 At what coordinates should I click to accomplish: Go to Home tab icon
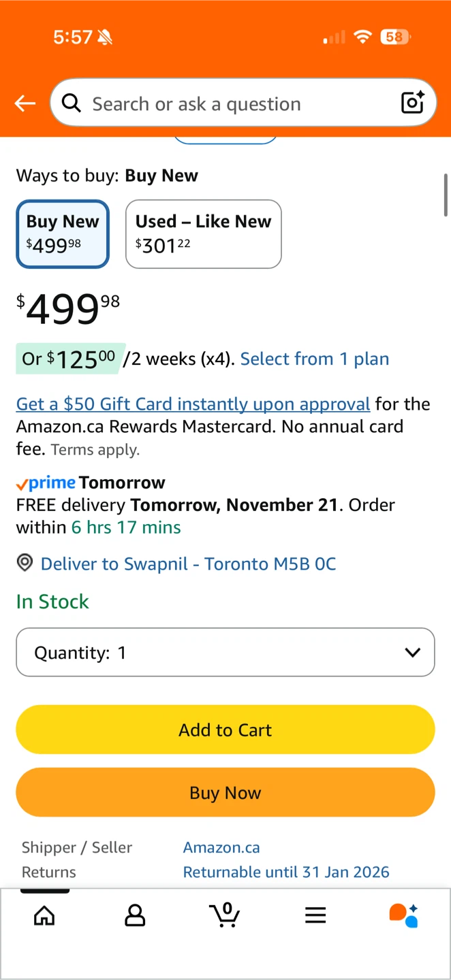(44, 916)
